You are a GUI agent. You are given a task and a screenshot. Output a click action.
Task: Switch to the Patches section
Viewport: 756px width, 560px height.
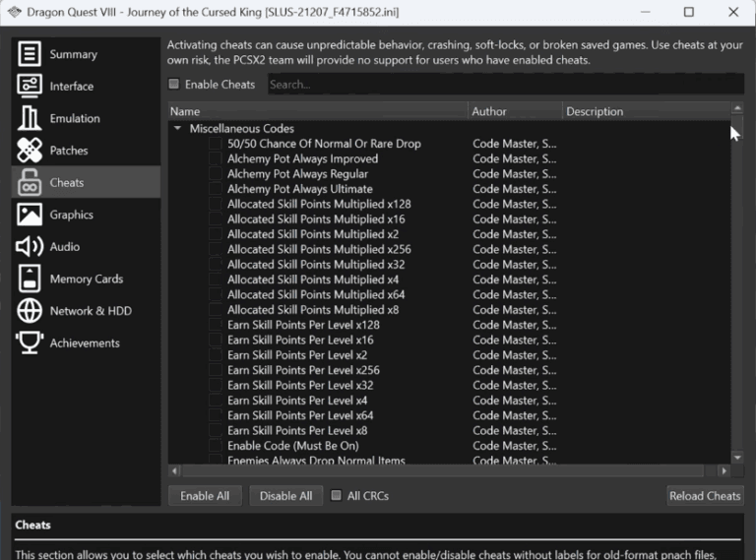[86, 150]
